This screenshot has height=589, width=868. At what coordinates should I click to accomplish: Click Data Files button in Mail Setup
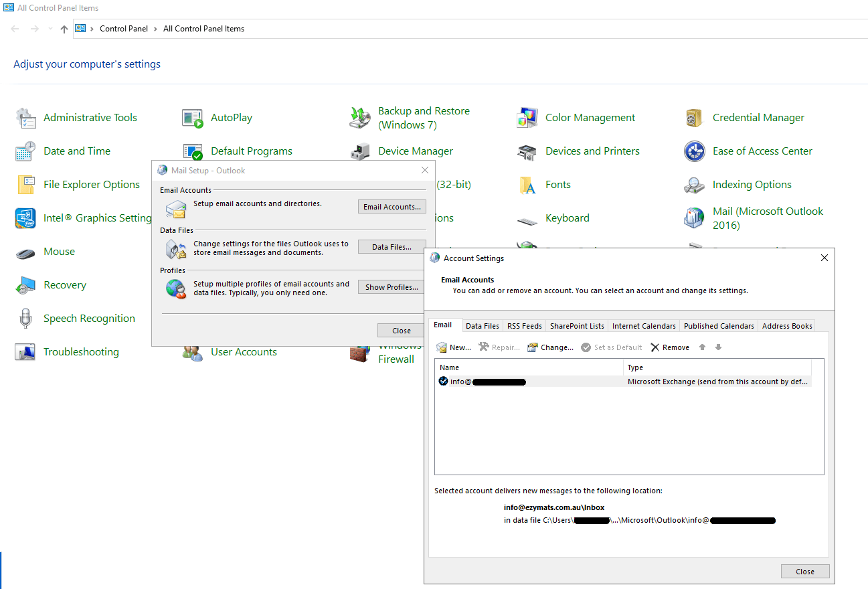(392, 247)
